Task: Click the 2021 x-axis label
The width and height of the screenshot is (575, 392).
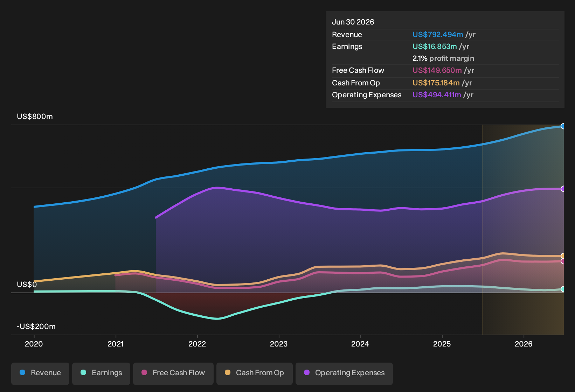Action: click(x=116, y=344)
